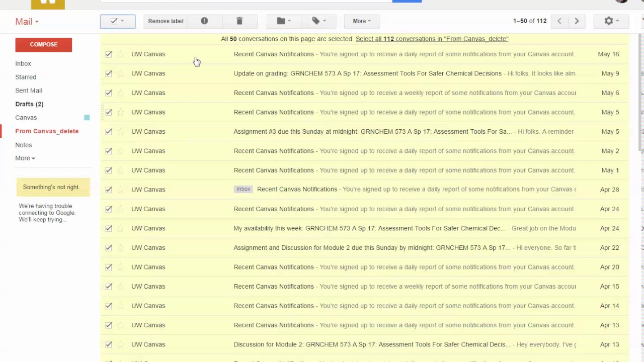Open the Mail switcher dropdown
Image resolution: width=644 pixels, height=362 pixels.
pyautogui.click(x=27, y=22)
